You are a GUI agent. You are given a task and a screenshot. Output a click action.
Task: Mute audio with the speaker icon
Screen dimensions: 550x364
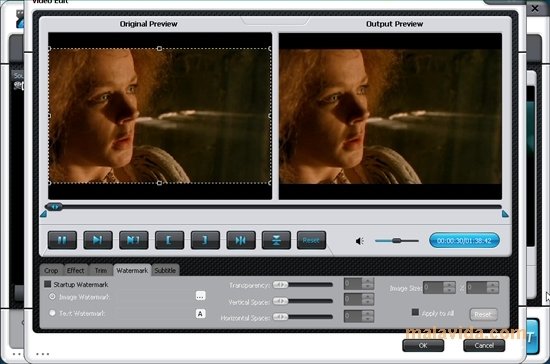360,241
